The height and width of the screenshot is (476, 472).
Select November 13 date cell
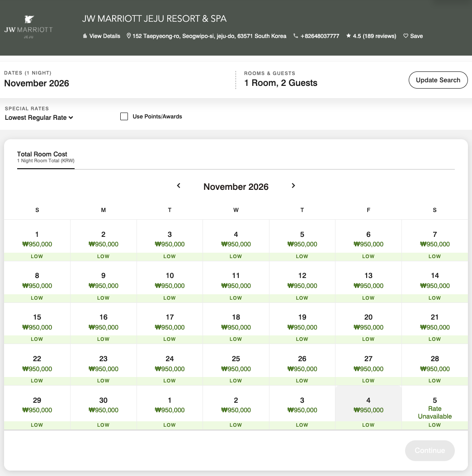point(368,282)
